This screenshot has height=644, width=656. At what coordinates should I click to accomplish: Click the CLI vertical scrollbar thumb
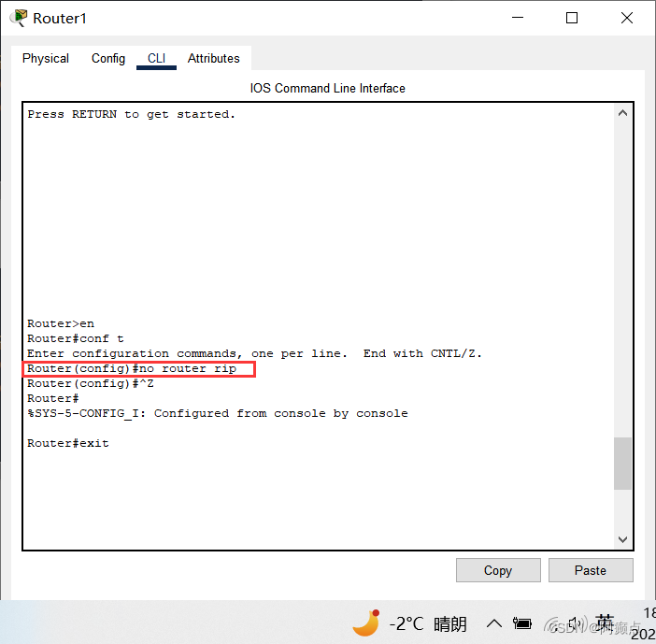pos(622,464)
